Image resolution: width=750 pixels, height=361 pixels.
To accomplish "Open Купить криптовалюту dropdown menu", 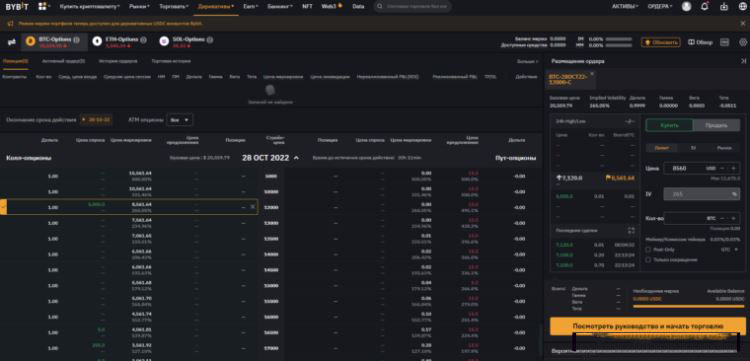I will tap(90, 7).
